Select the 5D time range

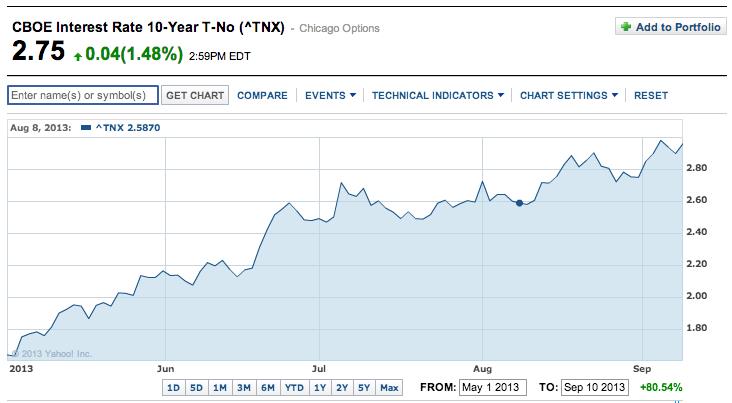[x=196, y=388]
